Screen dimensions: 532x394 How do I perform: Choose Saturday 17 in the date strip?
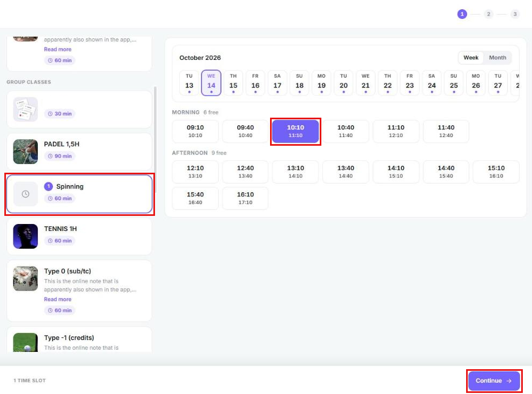tap(277, 83)
